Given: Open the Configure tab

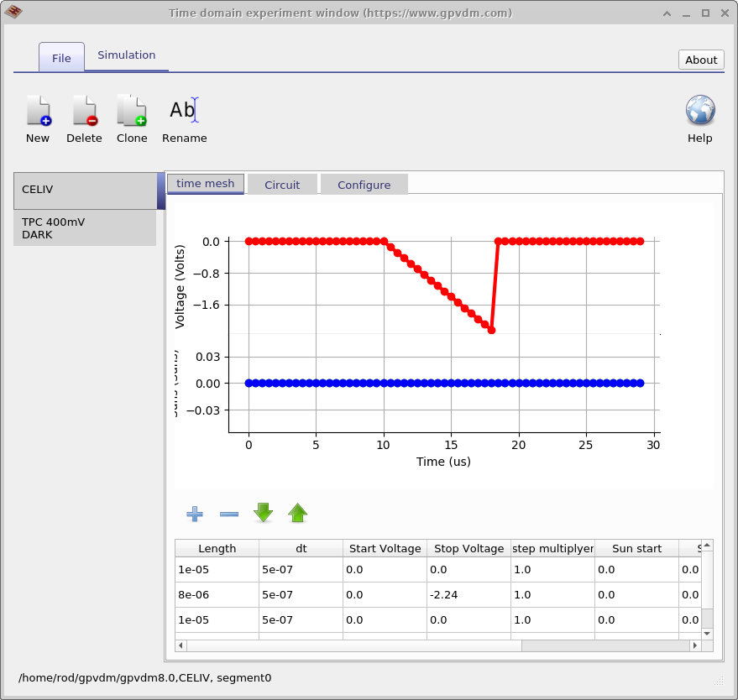Looking at the screenshot, I should 364,184.
